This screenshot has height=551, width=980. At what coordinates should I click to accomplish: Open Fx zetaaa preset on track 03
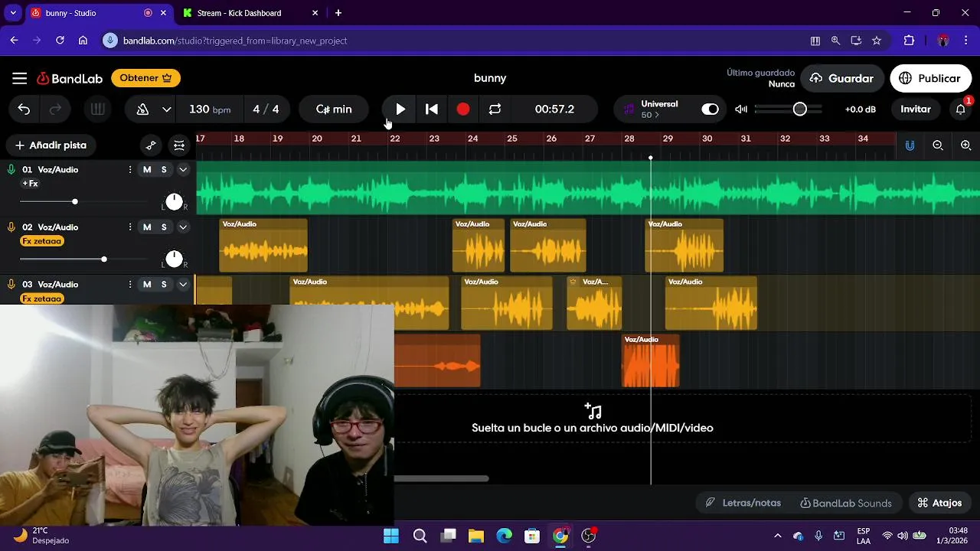[42, 298]
